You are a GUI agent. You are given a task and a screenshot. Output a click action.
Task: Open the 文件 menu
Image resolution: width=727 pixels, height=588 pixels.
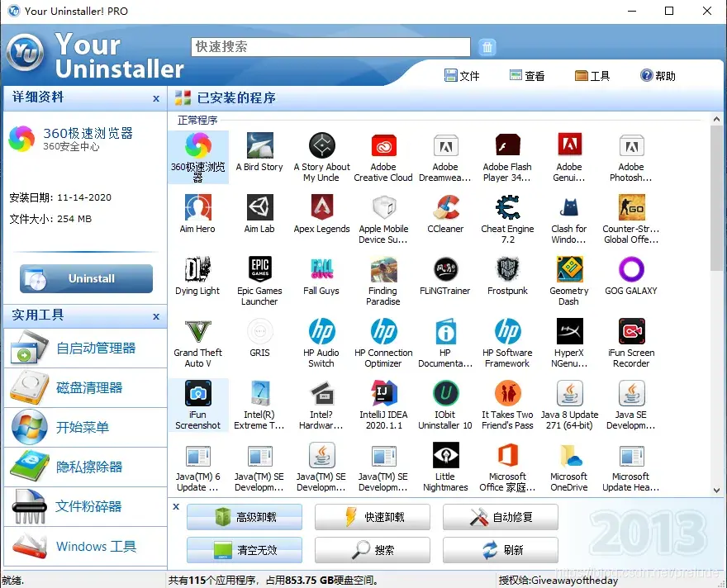click(461, 75)
